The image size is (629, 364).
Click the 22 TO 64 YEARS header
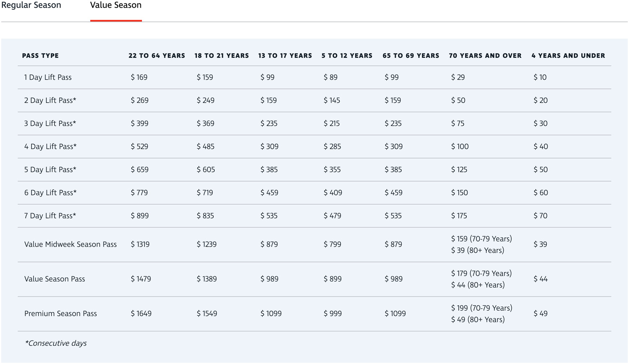[157, 56]
